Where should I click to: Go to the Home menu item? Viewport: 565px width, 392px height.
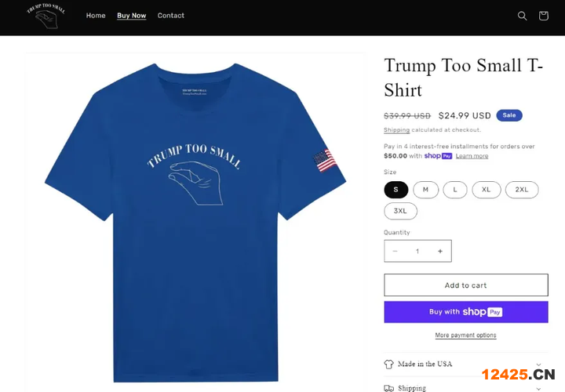pos(96,16)
